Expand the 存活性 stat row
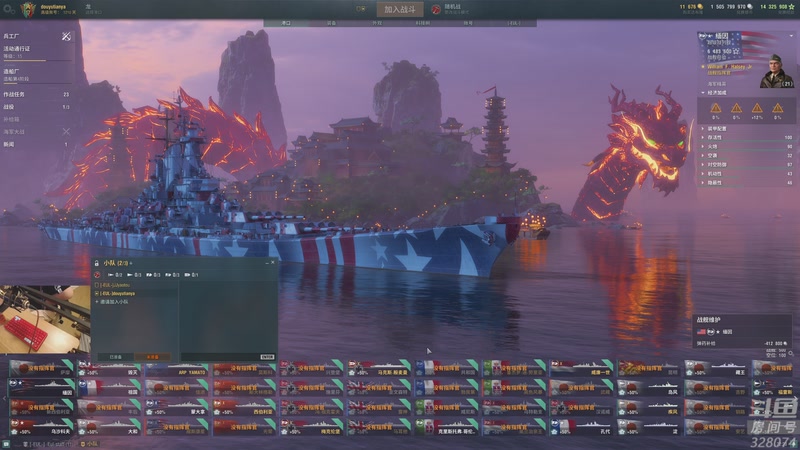Viewport: 800px width, 450px height. point(746,137)
